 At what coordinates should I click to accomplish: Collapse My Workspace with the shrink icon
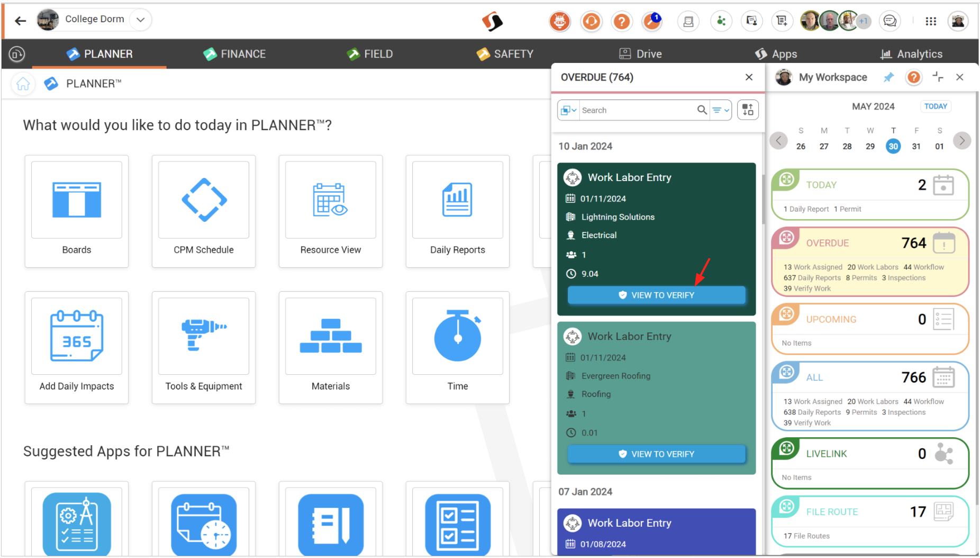click(x=938, y=77)
